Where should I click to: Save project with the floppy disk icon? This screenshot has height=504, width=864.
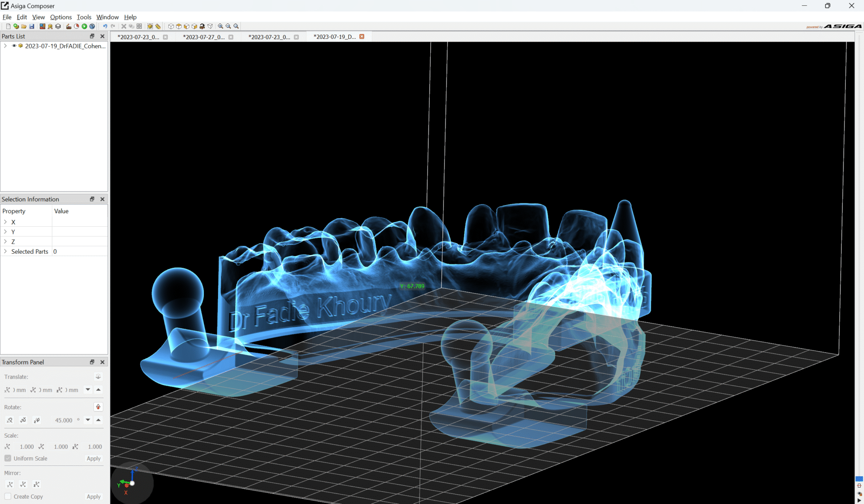pos(32,26)
